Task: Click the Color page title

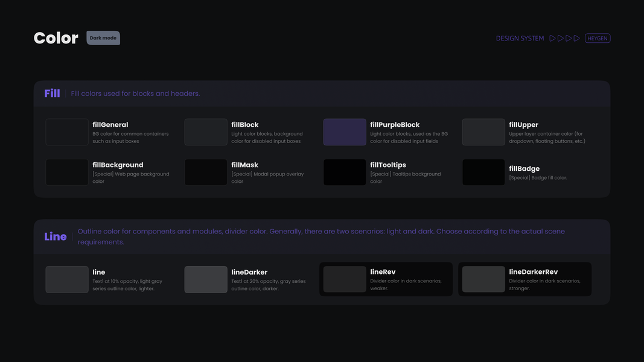Action: pyautogui.click(x=56, y=38)
